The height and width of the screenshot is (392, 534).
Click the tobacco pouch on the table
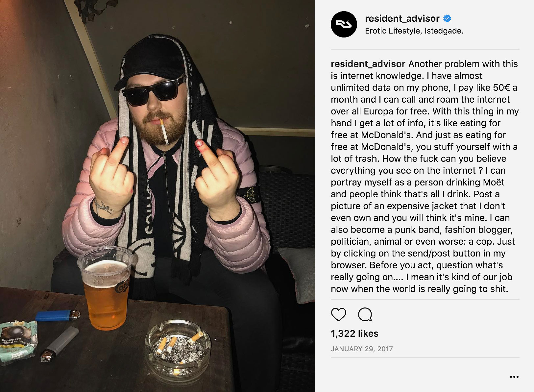[x=19, y=342]
